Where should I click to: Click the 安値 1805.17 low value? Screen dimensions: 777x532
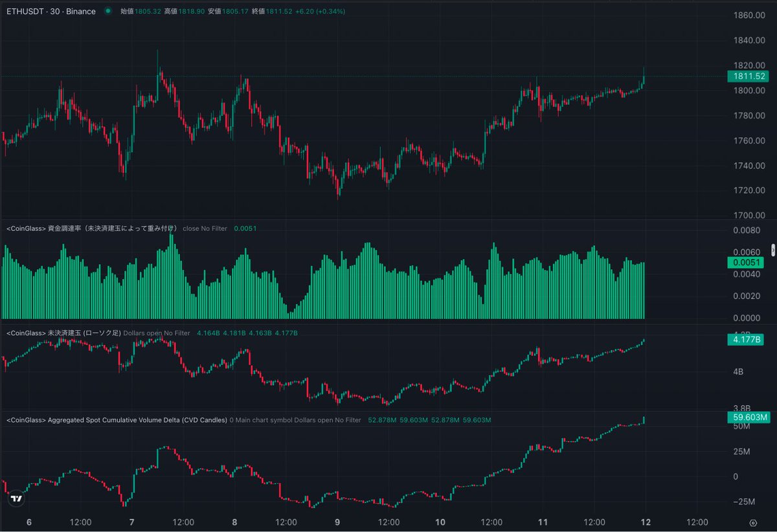coord(229,12)
